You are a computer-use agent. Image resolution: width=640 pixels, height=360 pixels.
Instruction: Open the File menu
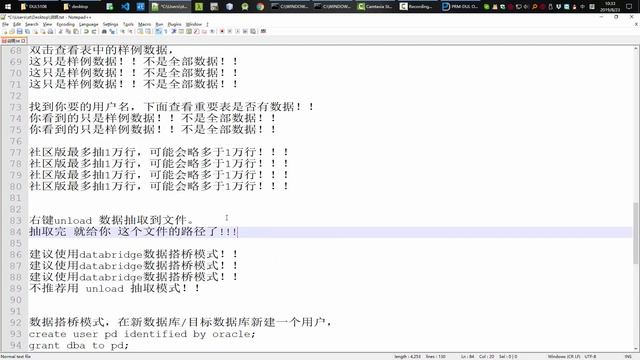[5, 24]
